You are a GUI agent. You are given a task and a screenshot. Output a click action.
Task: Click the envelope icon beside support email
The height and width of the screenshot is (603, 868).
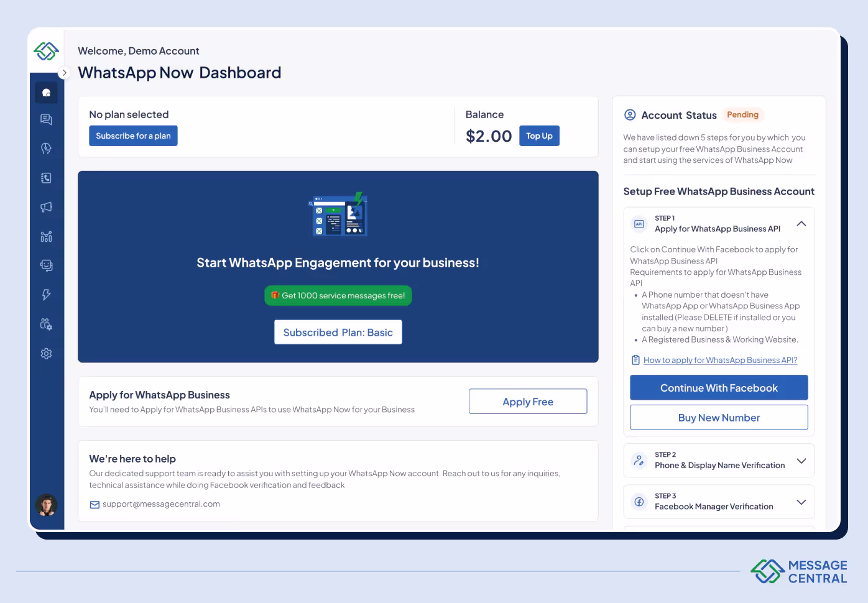click(x=95, y=505)
